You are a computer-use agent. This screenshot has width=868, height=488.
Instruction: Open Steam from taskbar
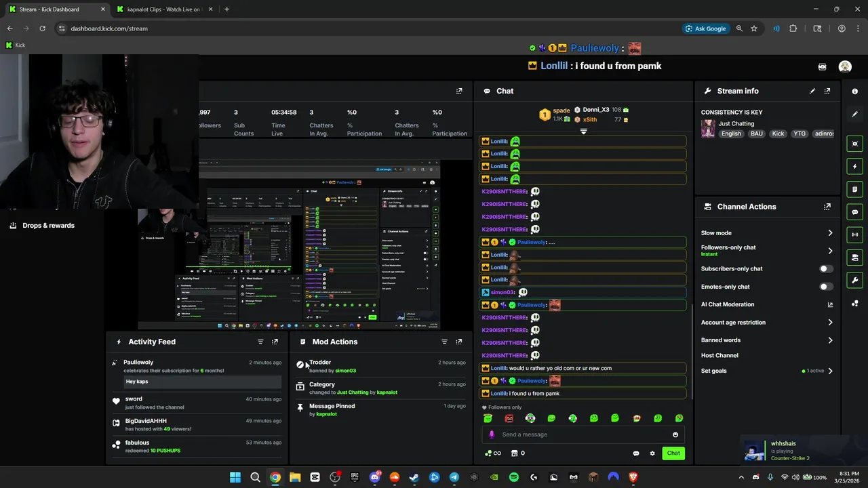point(414,477)
